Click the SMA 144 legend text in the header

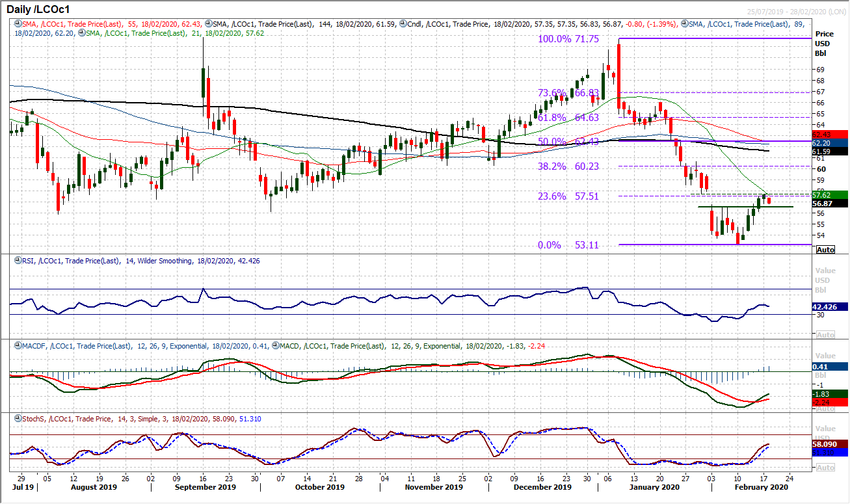[x=304, y=24]
